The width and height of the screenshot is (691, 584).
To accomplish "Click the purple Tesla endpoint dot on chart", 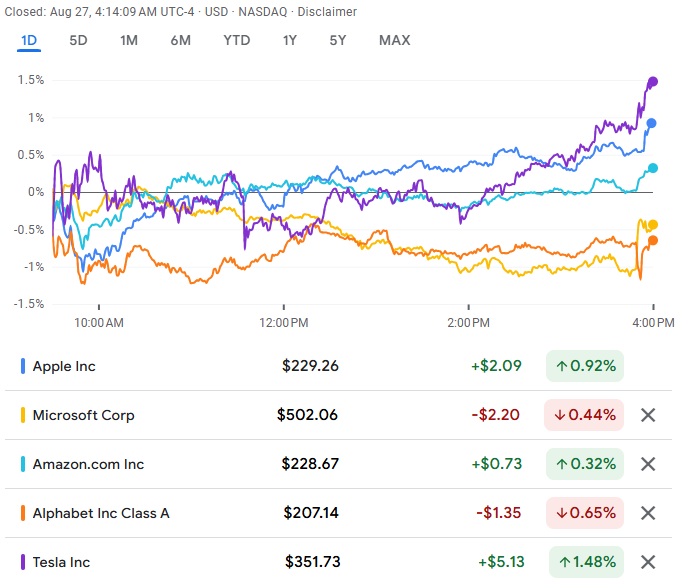I will click(x=653, y=82).
